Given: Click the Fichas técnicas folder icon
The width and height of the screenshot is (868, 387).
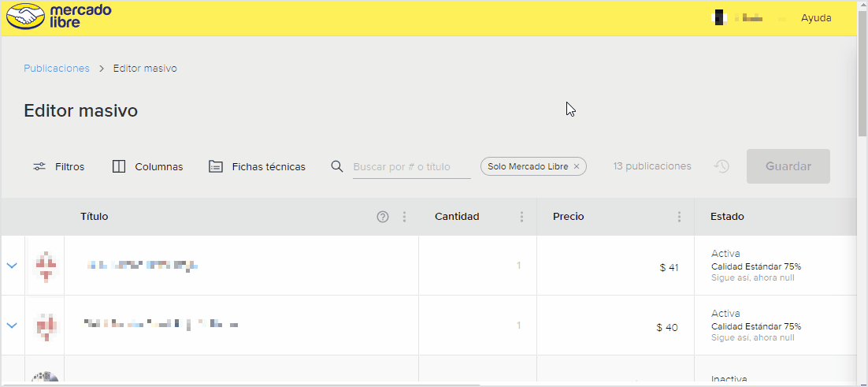Looking at the screenshot, I should [x=215, y=166].
